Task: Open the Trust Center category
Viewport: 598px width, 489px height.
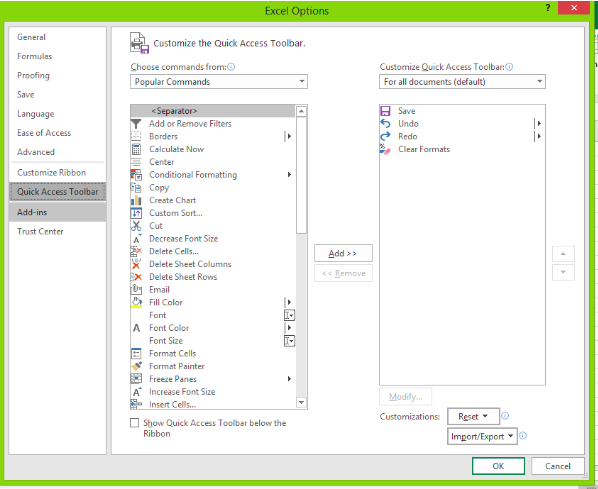Action: coord(40,232)
